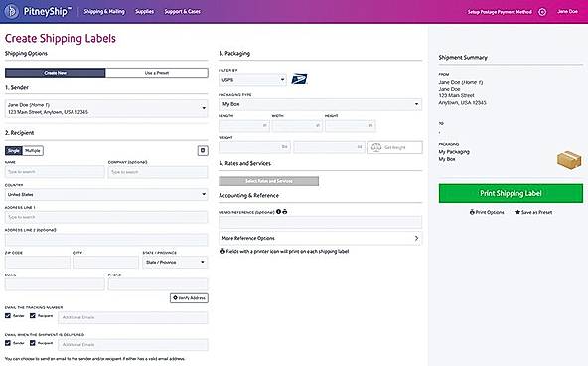The image size is (588, 366).
Task: Toggle Sender checkbox for tracking number email
Action: tap(8, 316)
